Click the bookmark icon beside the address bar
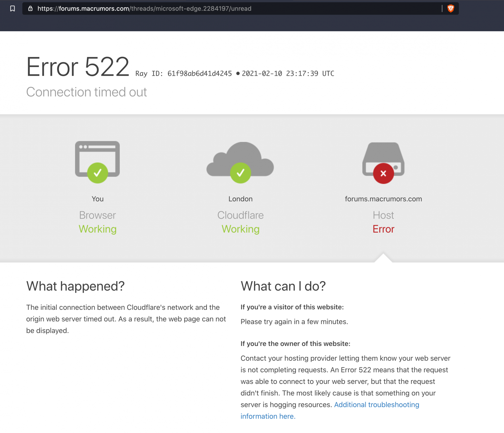This screenshot has width=504, height=433. point(12,9)
